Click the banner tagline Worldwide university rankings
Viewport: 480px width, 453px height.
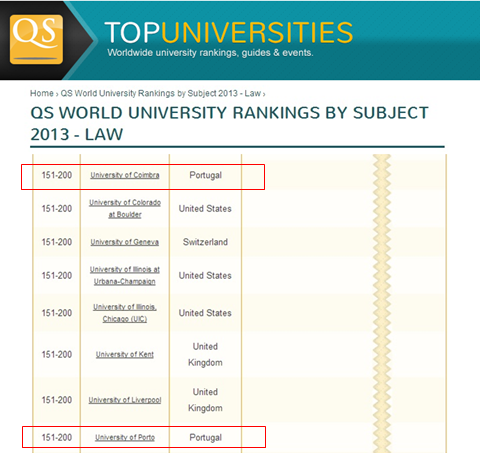pyautogui.click(x=210, y=53)
